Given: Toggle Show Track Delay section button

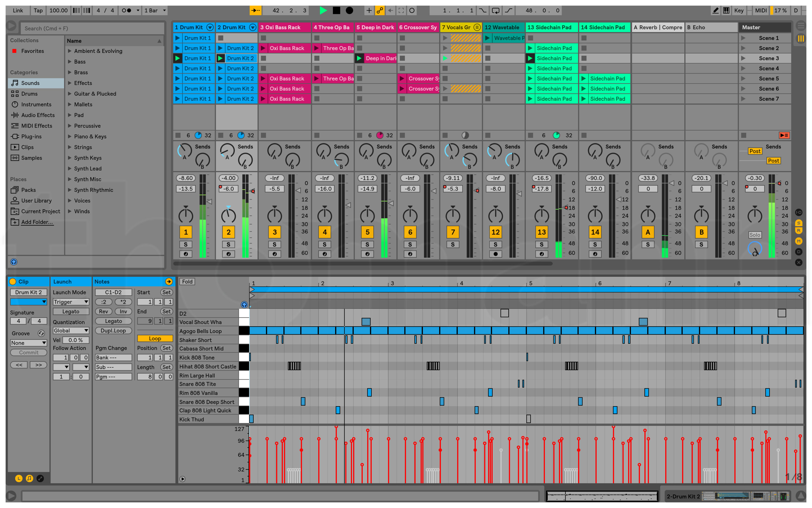Looking at the screenshot, I should click(798, 252).
